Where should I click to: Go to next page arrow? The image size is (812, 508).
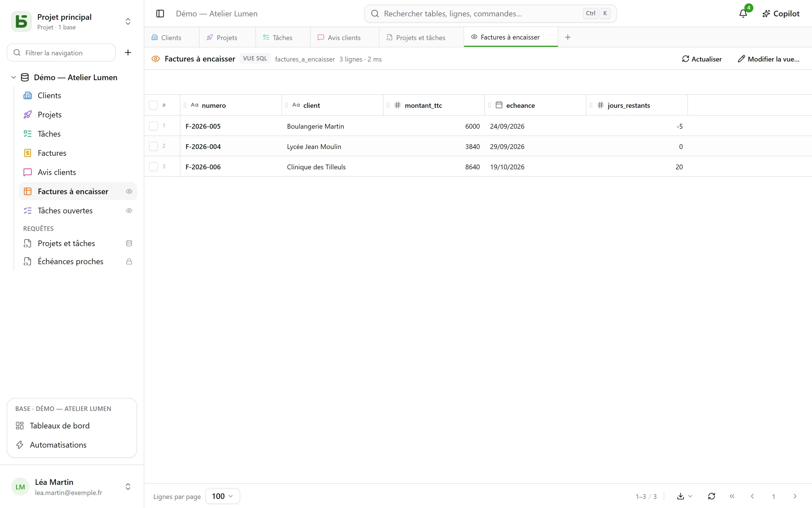[x=795, y=496]
